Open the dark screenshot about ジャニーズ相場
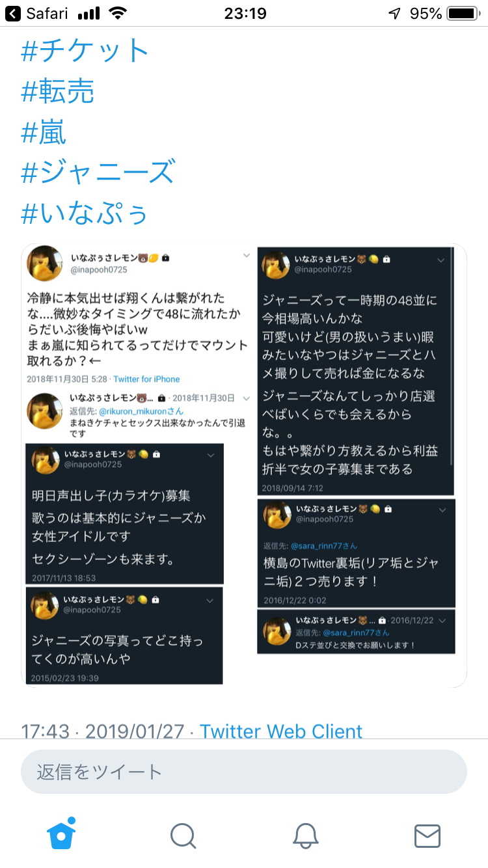Viewport: 488px width, 868px height. (x=355, y=371)
